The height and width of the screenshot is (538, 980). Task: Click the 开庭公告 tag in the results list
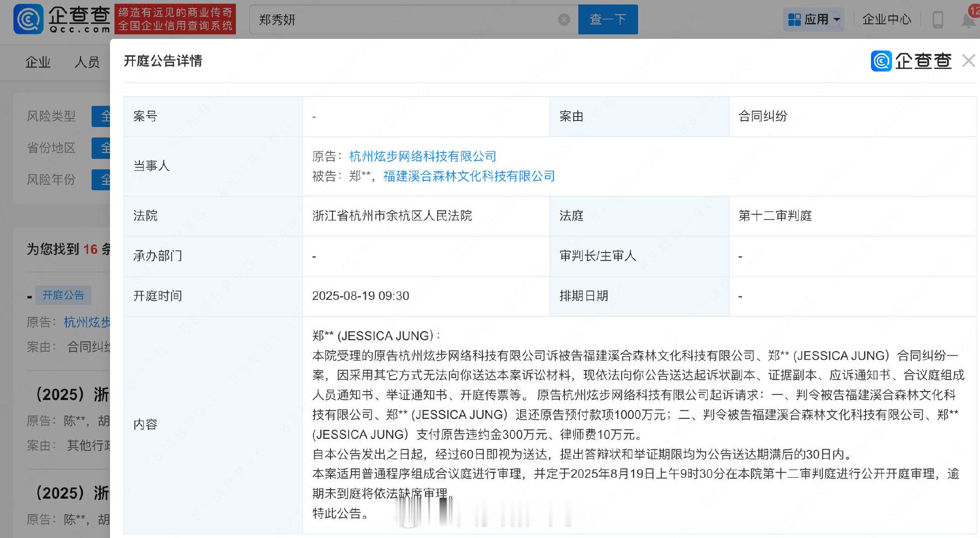tap(63, 295)
